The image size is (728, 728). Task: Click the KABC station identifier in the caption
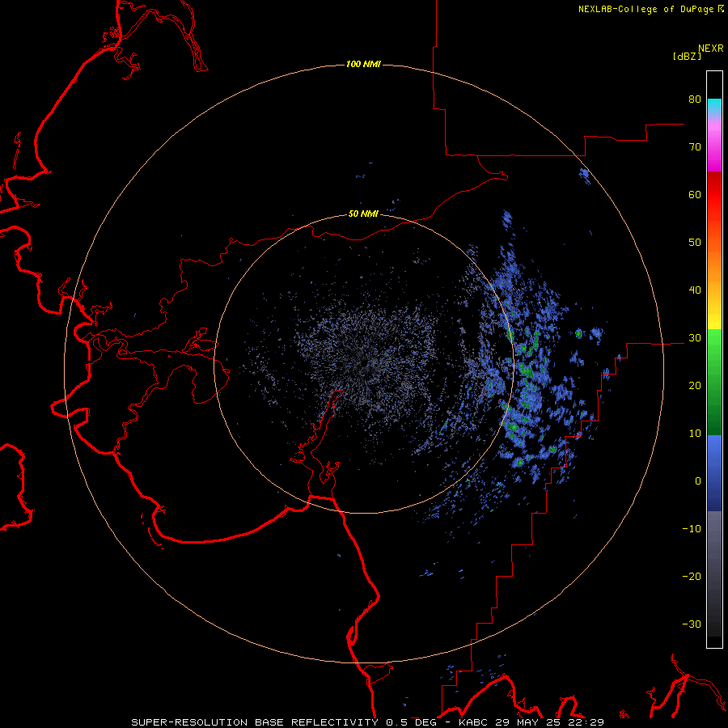473,722
